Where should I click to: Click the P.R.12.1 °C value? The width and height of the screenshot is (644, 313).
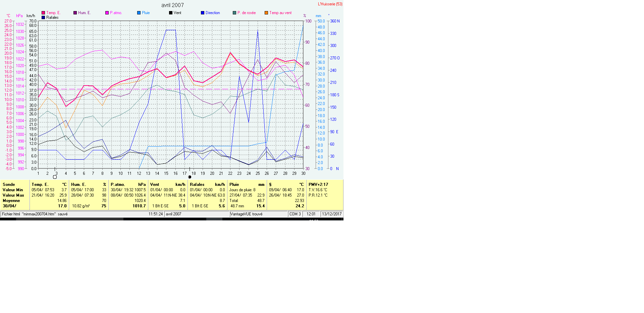318,195
